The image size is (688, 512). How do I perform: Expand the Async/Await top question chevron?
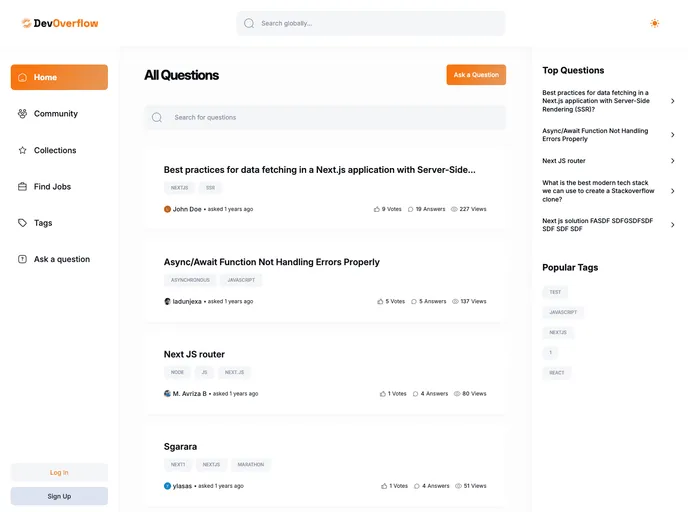[x=672, y=135]
